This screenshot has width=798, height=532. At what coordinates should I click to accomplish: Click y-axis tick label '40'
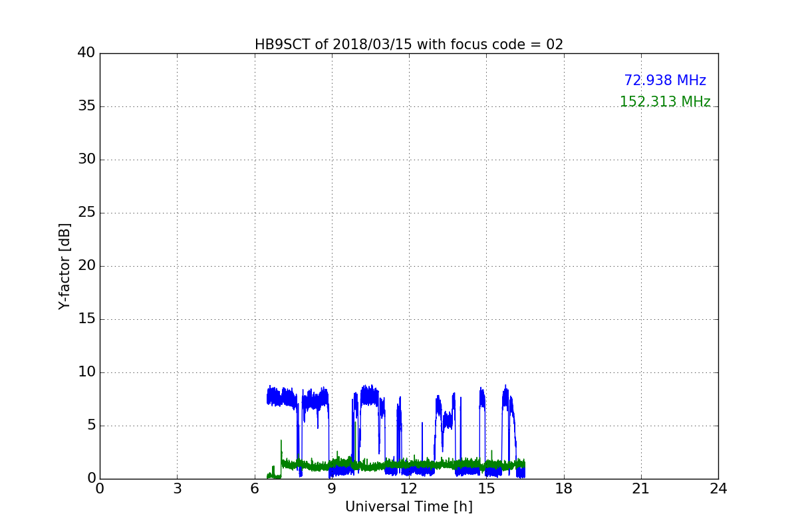tap(86, 53)
